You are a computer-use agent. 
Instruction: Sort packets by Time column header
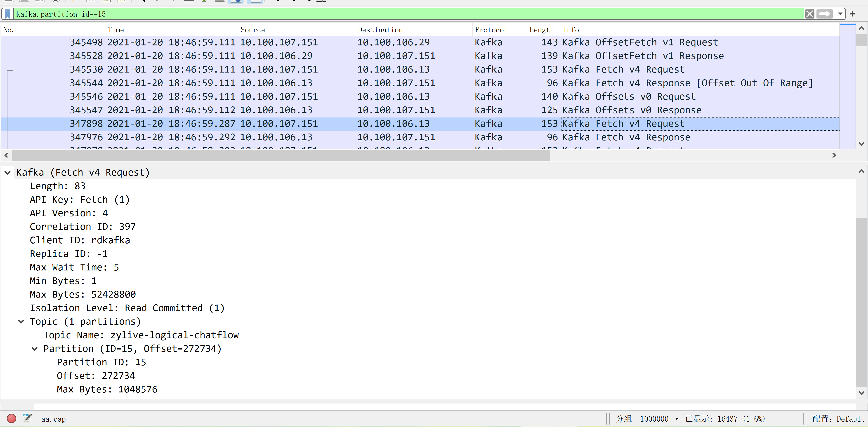[x=116, y=30]
